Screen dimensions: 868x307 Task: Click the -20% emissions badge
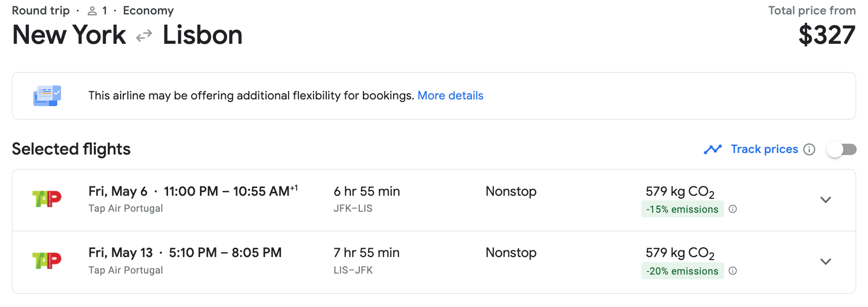tap(682, 271)
